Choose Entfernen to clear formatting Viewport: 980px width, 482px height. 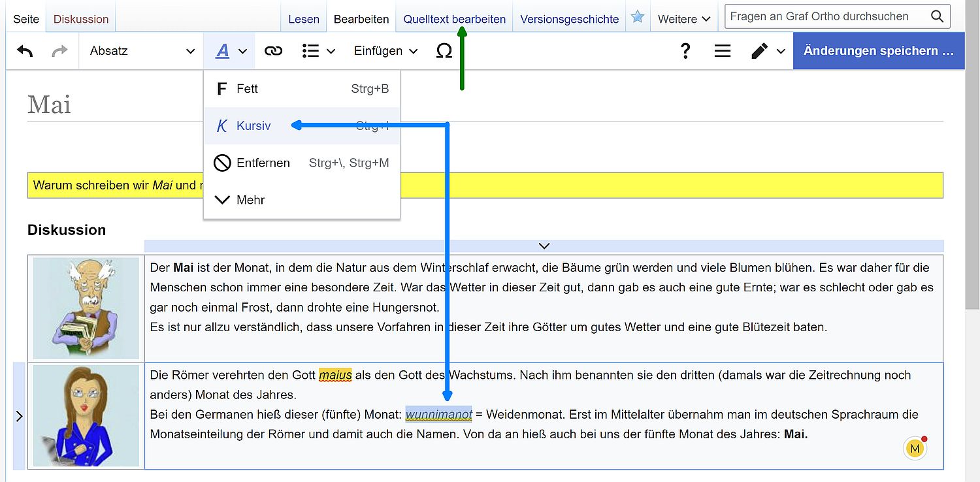point(263,163)
